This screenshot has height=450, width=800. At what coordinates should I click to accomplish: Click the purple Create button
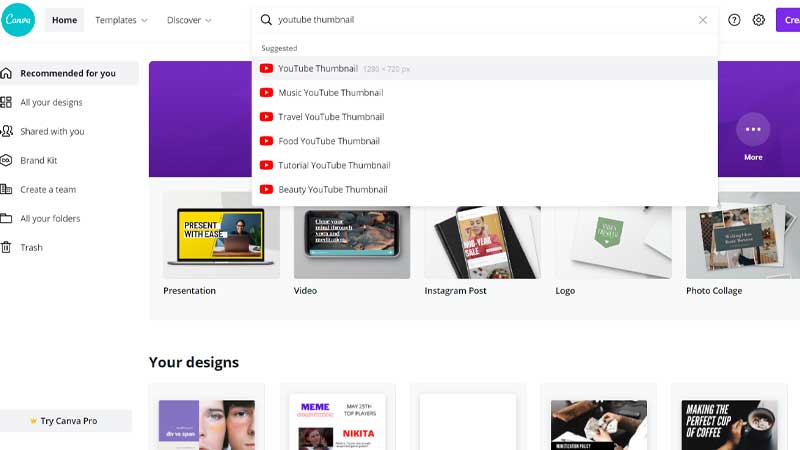point(788,20)
